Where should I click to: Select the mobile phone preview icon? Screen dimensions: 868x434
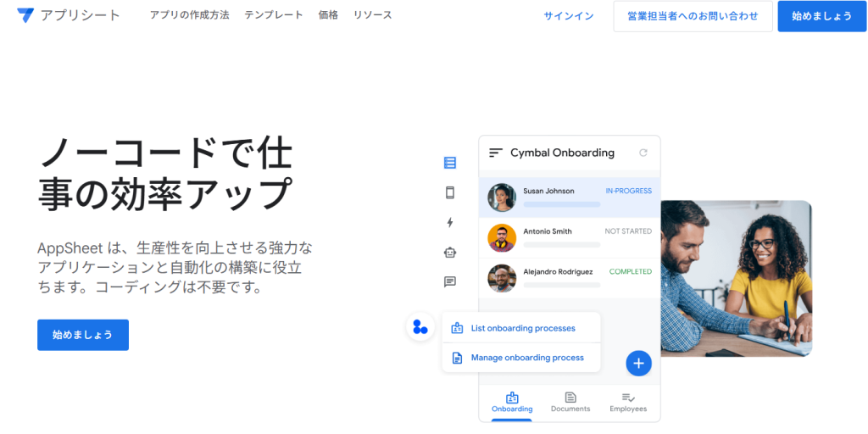450,192
